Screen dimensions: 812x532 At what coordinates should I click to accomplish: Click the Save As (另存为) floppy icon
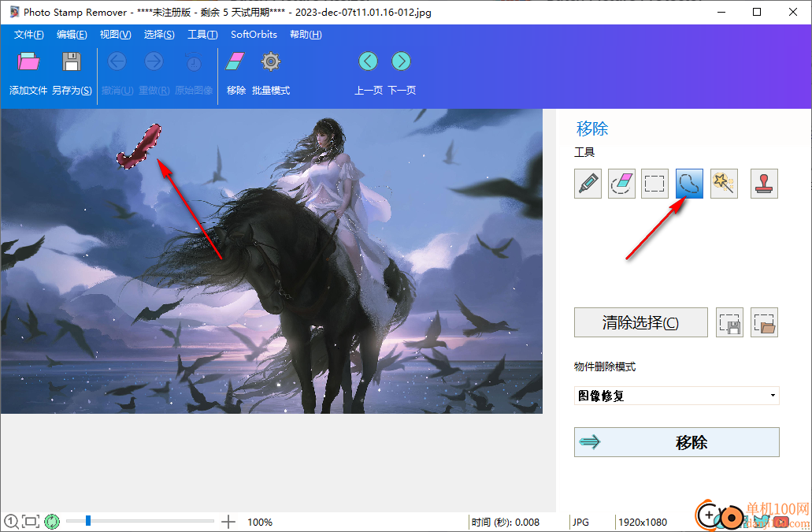pos(72,61)
